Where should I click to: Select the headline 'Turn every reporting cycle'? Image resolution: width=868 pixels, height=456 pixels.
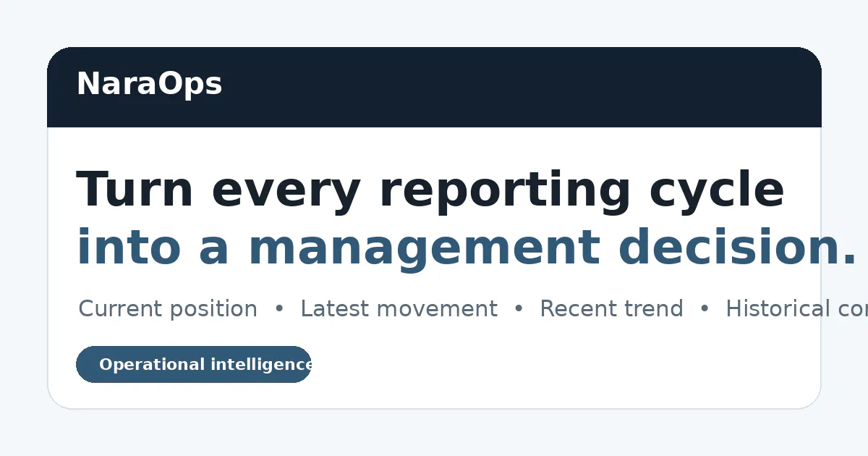tap(430, 190)
